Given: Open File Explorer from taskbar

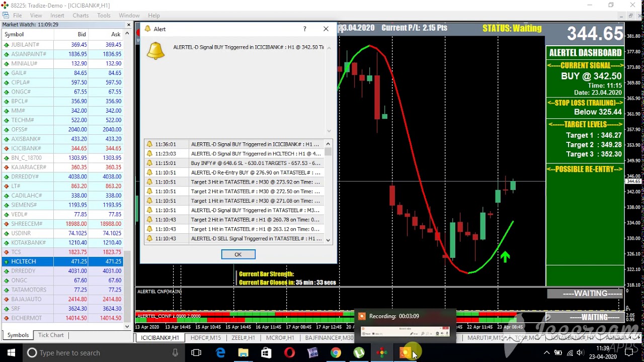Looking at the screenshot, I should [x=243, y=353].
